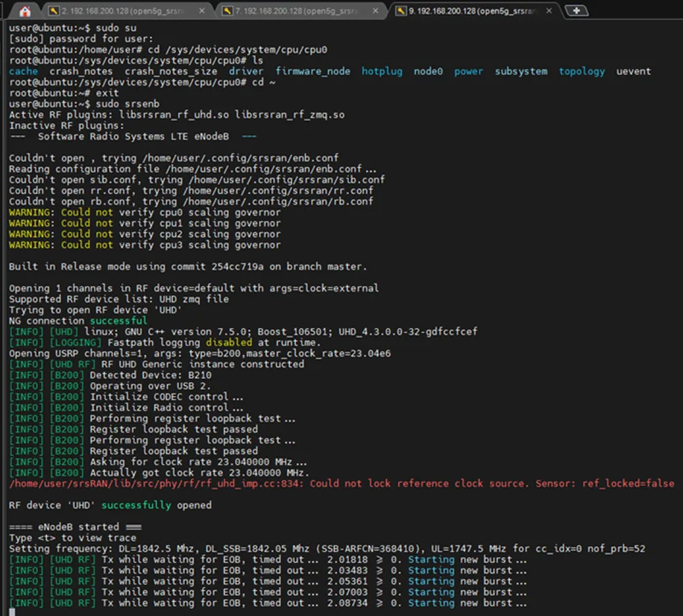
Task: Click the 'topology' directory name
Action: [x=582, y=72]
